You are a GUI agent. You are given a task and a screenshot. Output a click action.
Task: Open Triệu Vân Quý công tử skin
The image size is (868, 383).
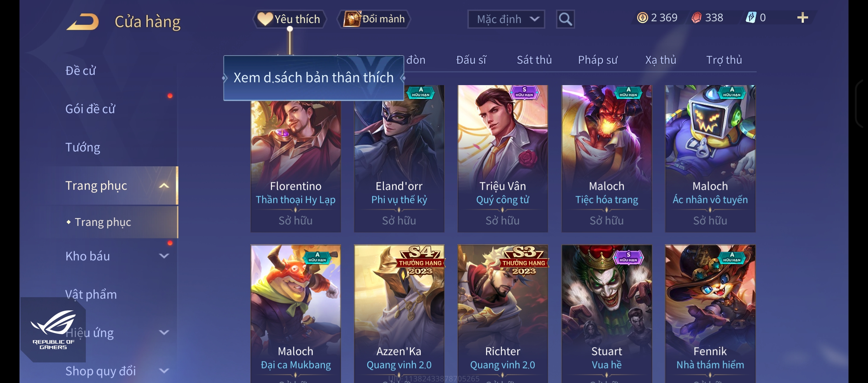tap(502, 159)
